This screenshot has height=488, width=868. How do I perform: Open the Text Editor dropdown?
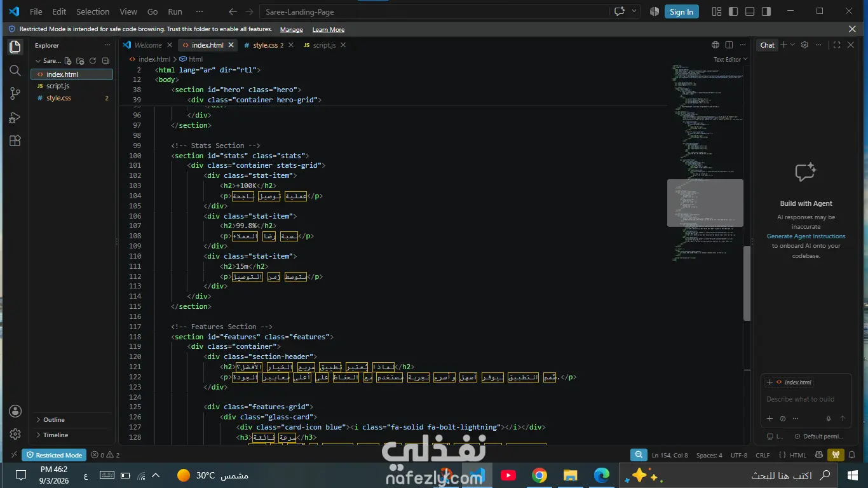click(x=730, y=59)
